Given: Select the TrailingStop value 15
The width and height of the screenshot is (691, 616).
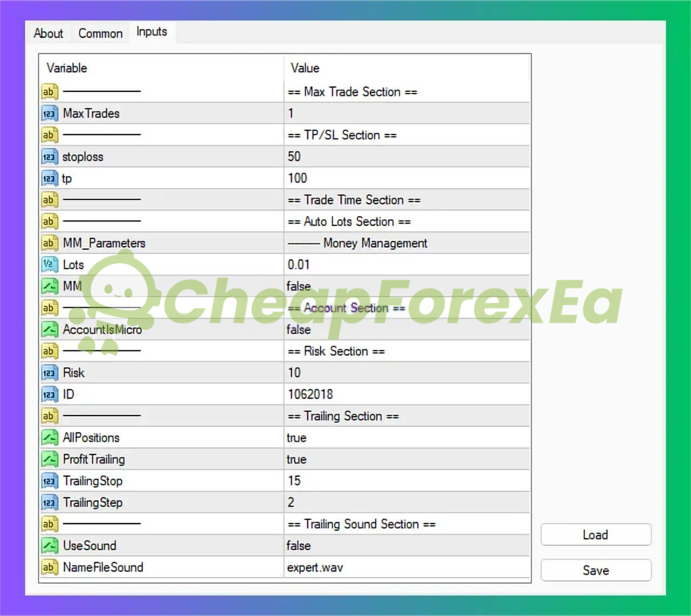Looking at the screenshot, I should tap(294, 480).
